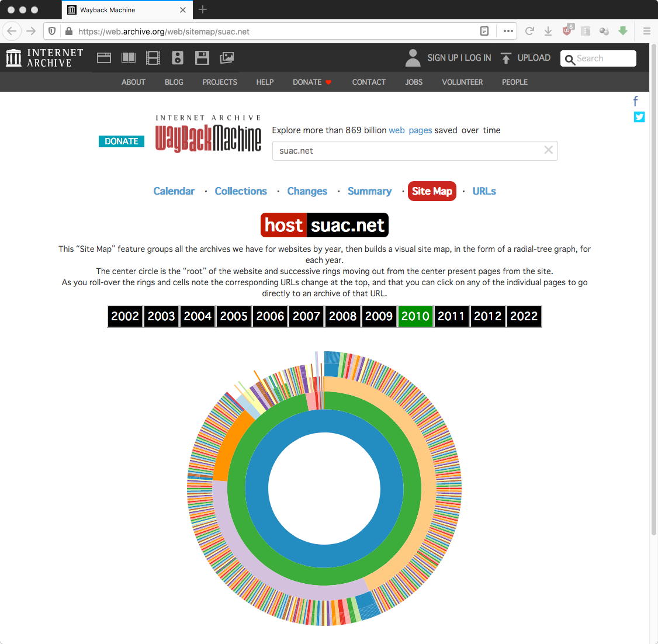Click the user avatar icon
The width and height of the screenshot is (658, 644).
(413, 58)
